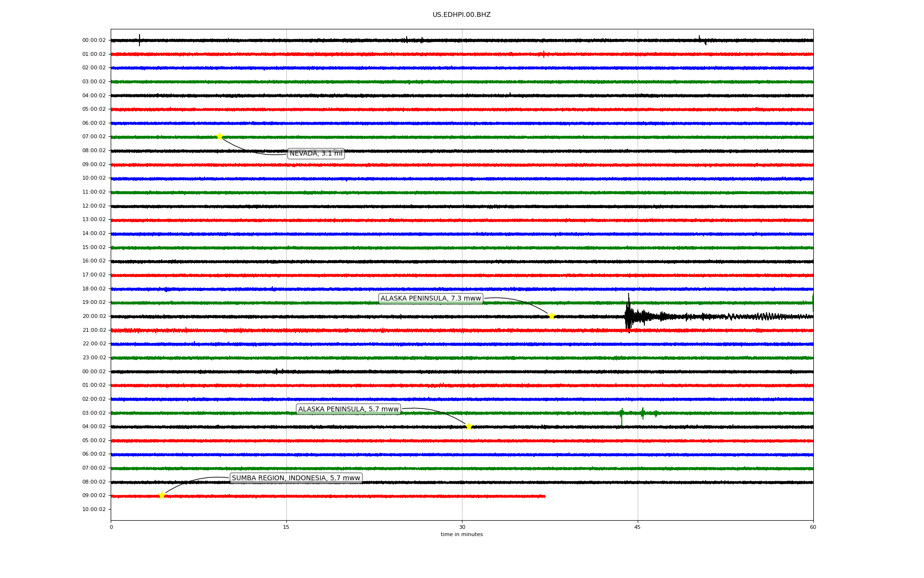924x578 pixels.
Task: Click the 11:00:02 row label
Action: pyautogui.click(x=94, y=192)
